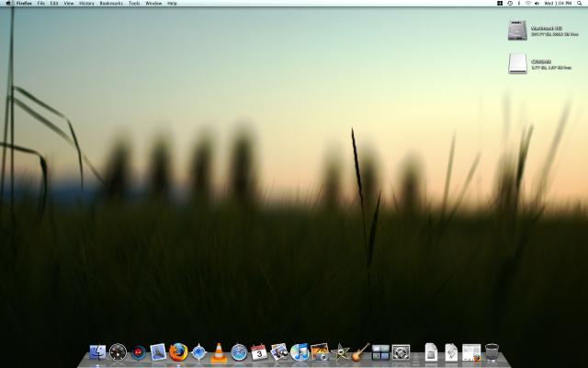Open the Apple menu
Viewport: 588px width, 368px height.
pos(7,4)
